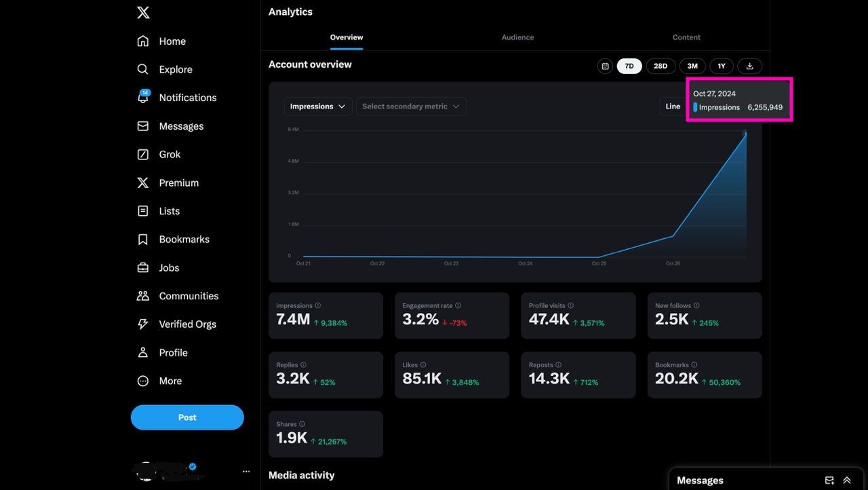This screenshot has height=490, width=868.
Task: Click the Bookmarks ribbon icon in sidebar
Action: [x=143, y=240]
